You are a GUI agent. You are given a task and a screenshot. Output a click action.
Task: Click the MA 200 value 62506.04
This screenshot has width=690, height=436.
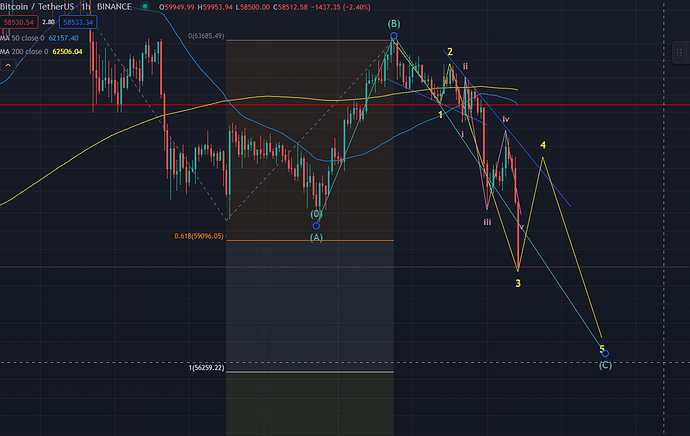pos(67,51)
